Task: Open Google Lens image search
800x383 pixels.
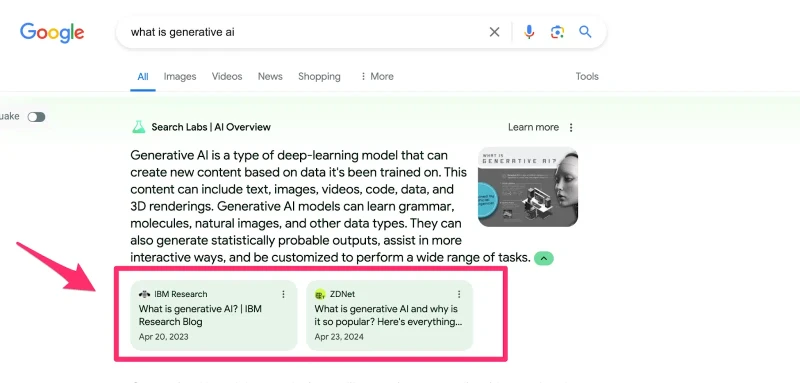Action: coord(557,32)
